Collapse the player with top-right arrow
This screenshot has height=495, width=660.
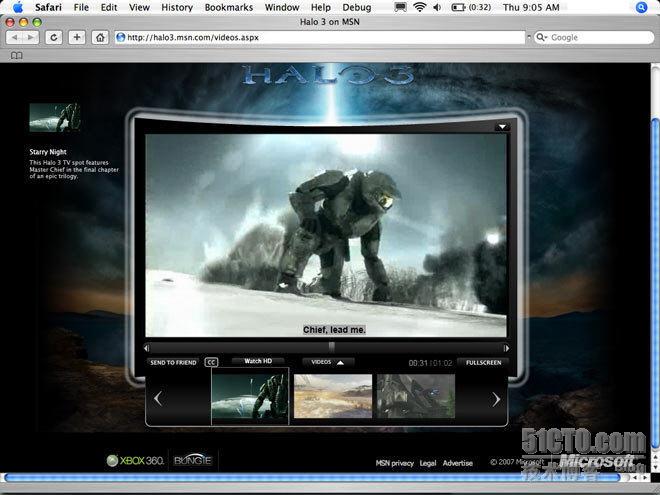click(502, 127)
